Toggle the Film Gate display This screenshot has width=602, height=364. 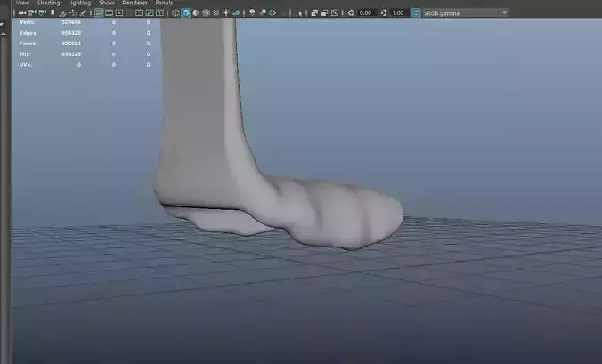pos(109,12)
